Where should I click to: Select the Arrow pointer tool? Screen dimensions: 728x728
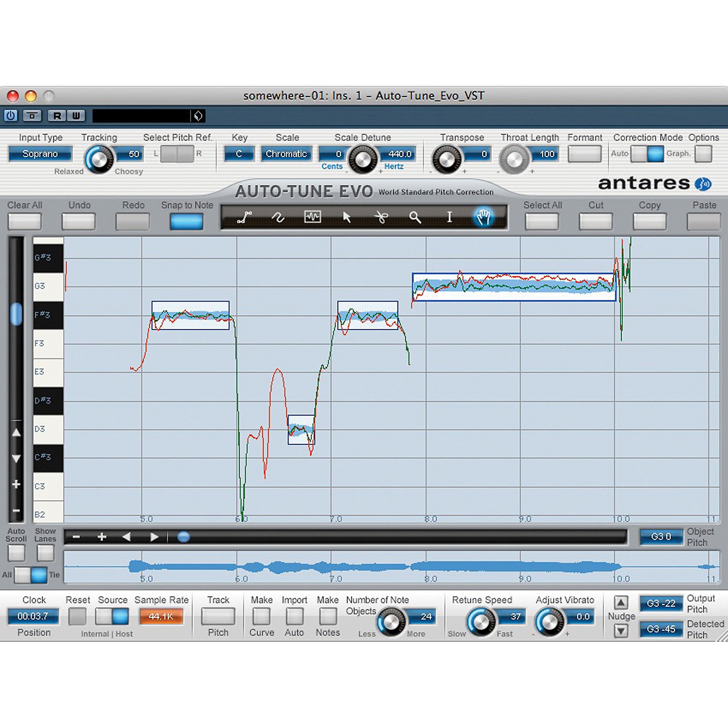coord(347,217)
